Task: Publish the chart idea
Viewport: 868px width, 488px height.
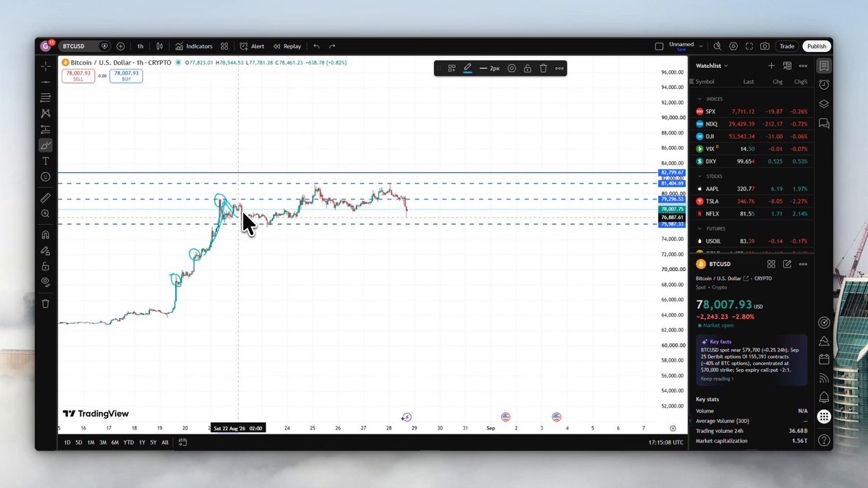Action: click(x=817, y=46)
